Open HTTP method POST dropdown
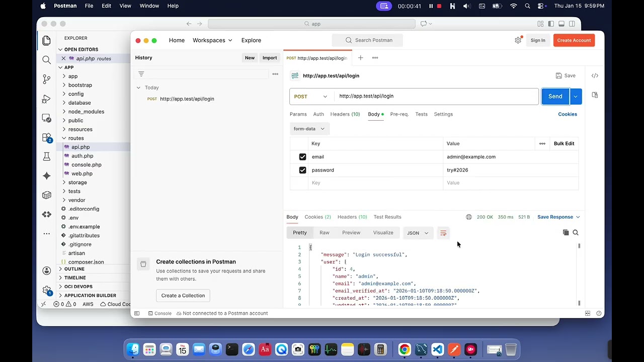This screenshot has height=362, width=644. (311, 97)
